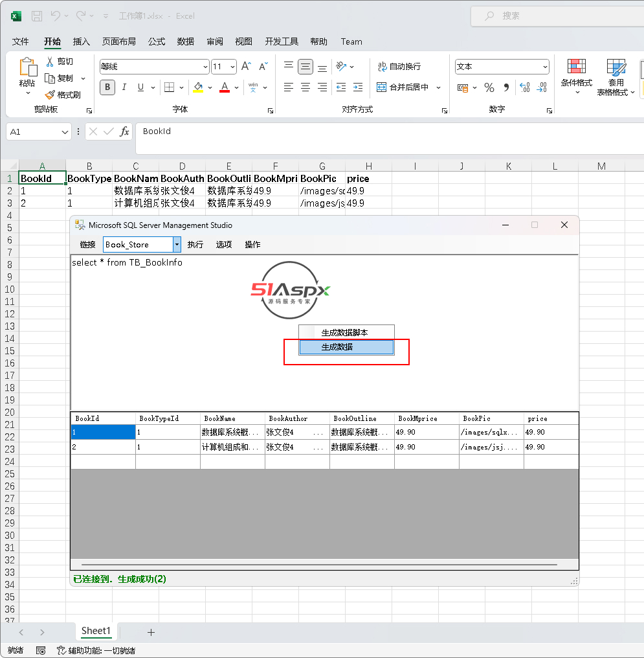
Task: Activate the Format Painter brush
Action: coord(50,95)
